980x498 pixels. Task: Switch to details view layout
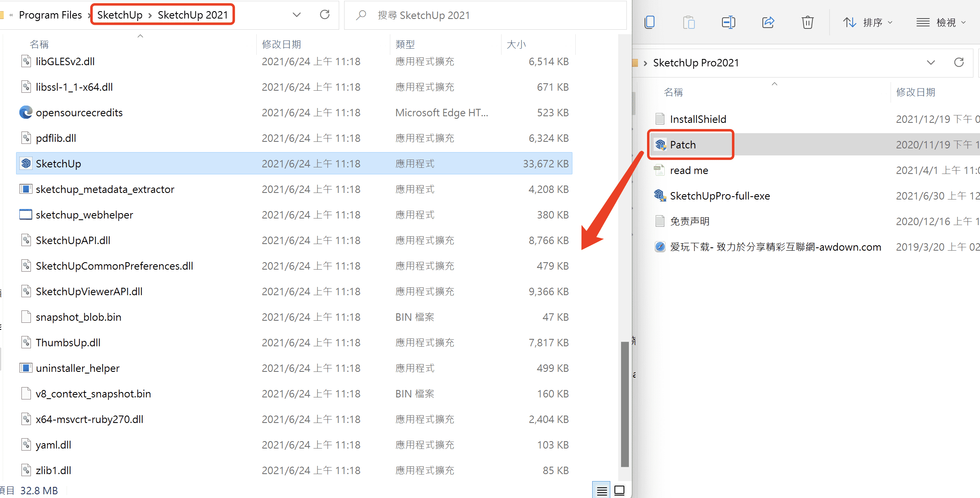point(602,491)
